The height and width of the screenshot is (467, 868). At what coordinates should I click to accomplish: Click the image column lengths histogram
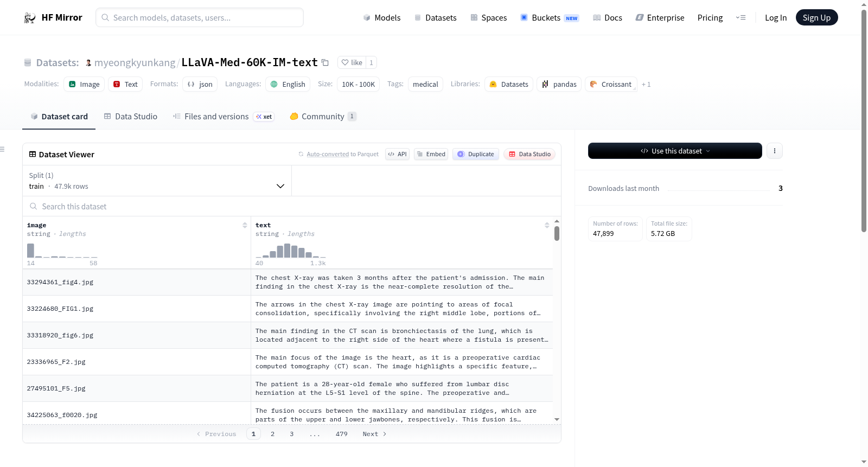pyautogui.click(x=62, y=250)
